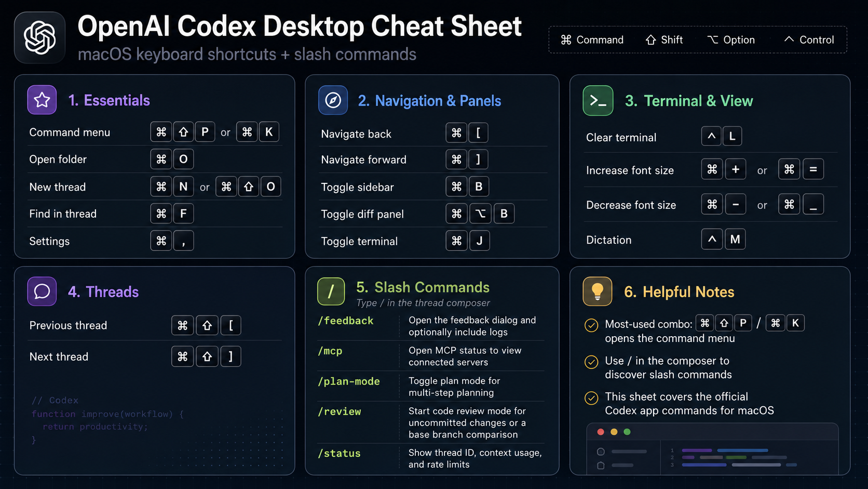Click the checkmark beside 'Most-used combo'
This screenshot has height=489, width=868.
pyautogui.click(x=591, y=325)
